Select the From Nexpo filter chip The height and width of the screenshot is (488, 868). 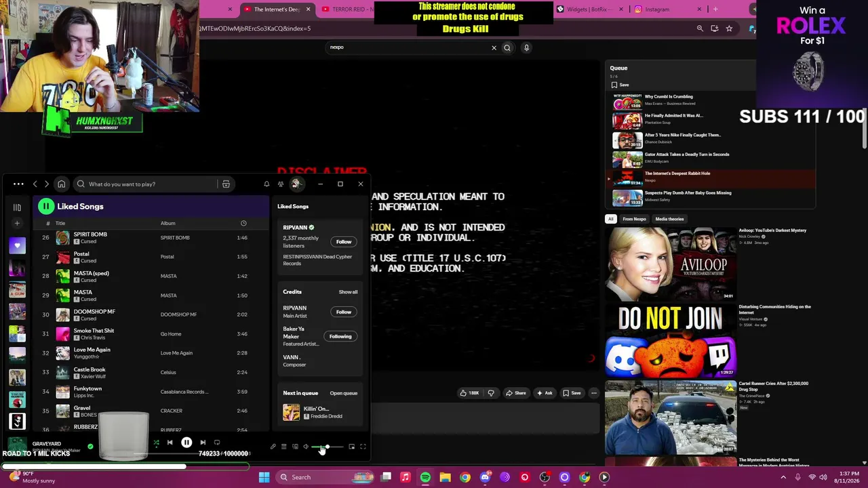tap(635, 219)
